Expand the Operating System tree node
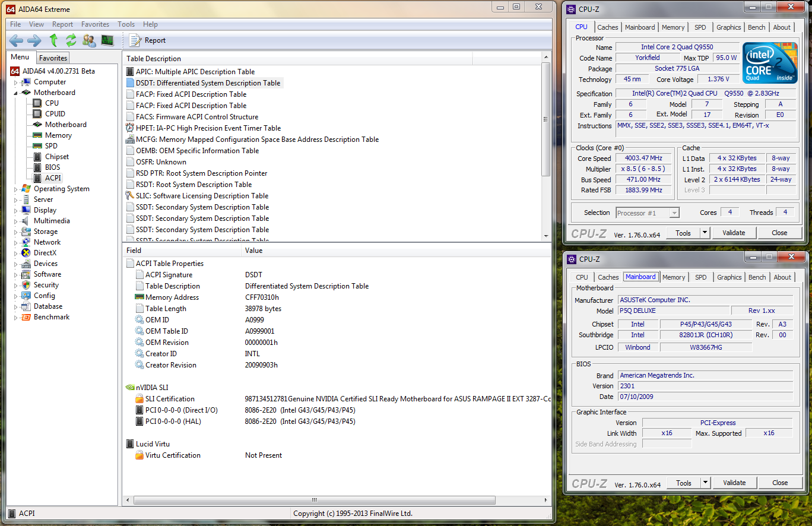Screen dimensions: 812x526 (x=16, y=189)
